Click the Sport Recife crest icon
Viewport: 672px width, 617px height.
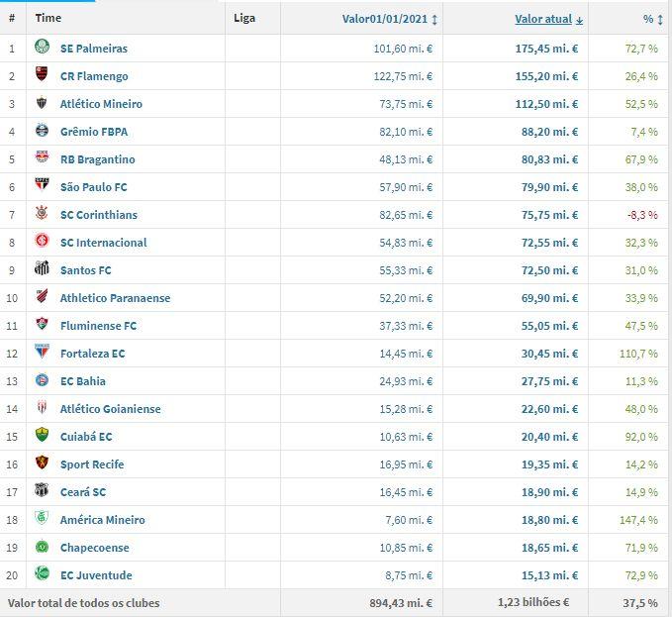(x=42, y=463)
